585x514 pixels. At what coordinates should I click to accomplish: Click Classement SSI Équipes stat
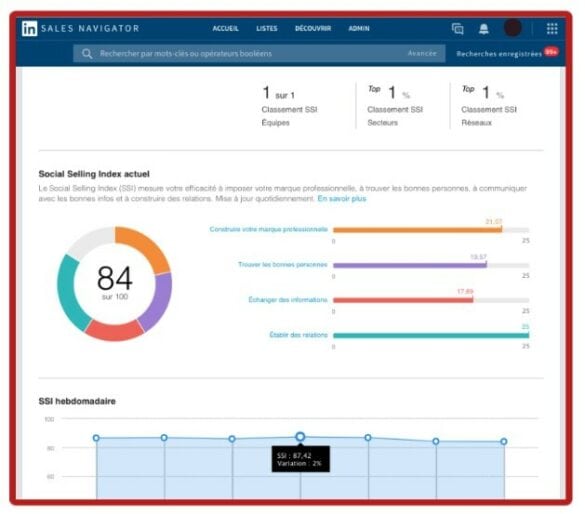pos(290,106)
